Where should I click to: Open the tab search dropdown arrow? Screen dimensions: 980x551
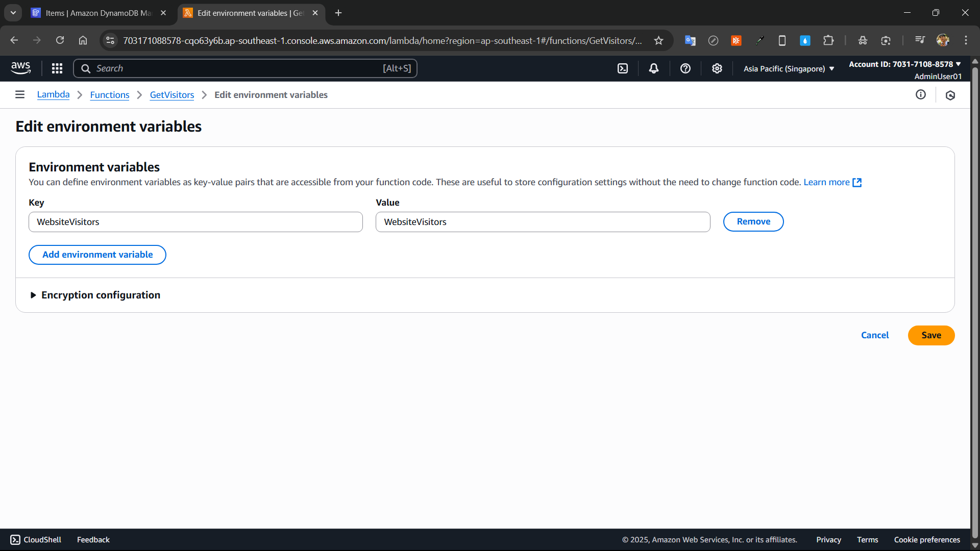13,13
